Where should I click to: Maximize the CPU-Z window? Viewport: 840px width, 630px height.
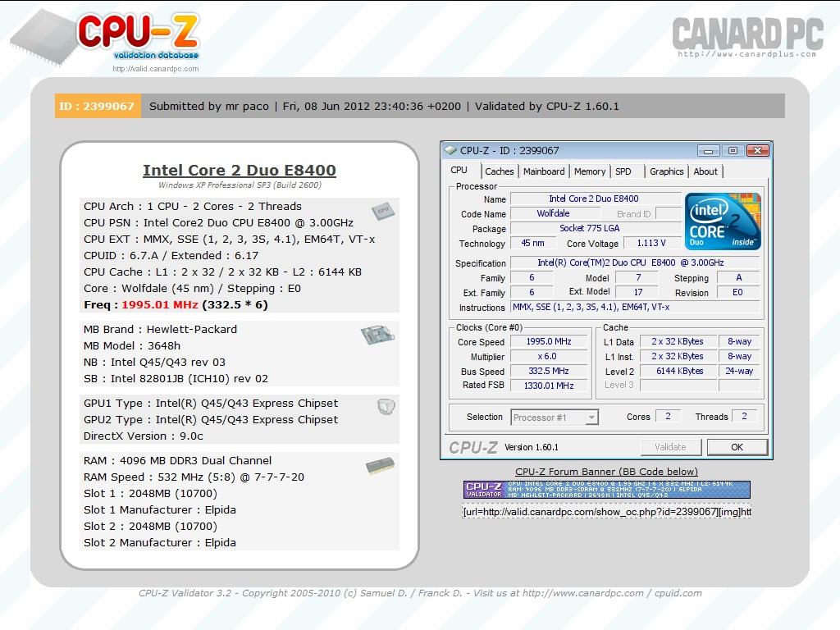coord(733,151)
